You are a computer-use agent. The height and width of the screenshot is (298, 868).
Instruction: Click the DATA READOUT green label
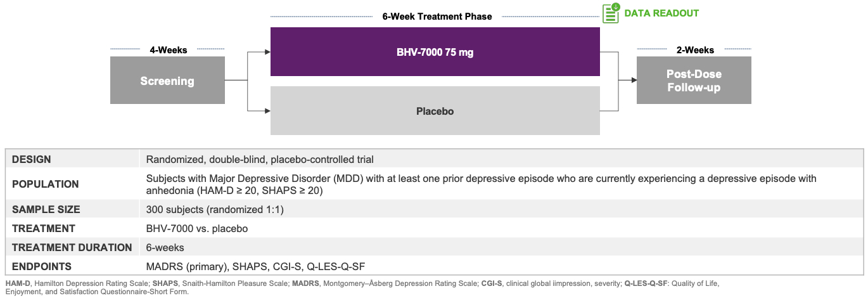pyautogui.click(x=661, y=13)
